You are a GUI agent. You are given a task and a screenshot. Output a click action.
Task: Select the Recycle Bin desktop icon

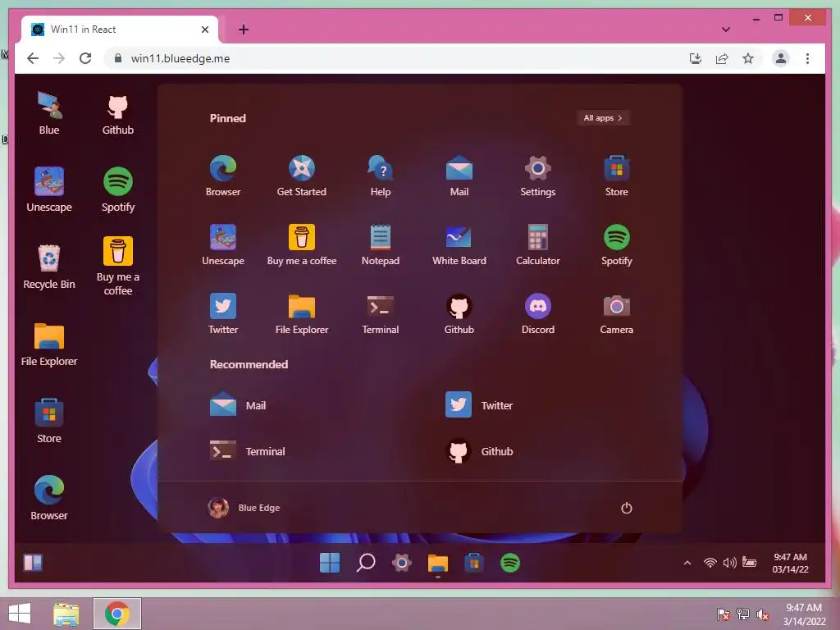(x=48, y=267)
